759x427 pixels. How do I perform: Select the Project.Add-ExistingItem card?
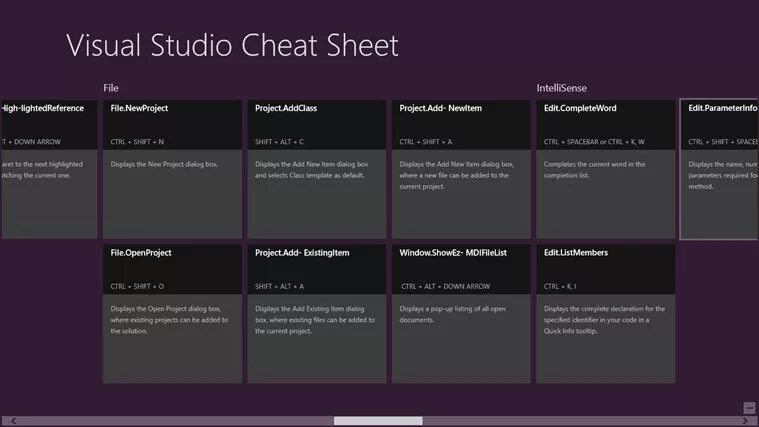[x=317, y=314]
